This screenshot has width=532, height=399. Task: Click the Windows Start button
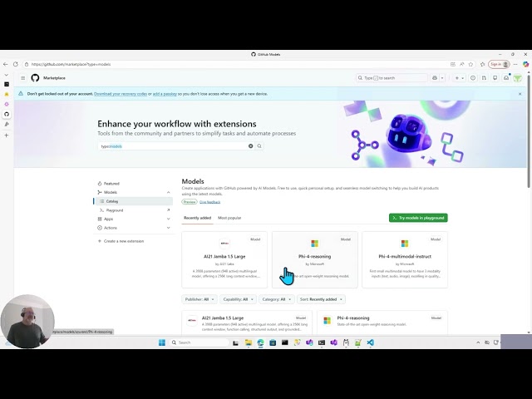click(162, 342)
